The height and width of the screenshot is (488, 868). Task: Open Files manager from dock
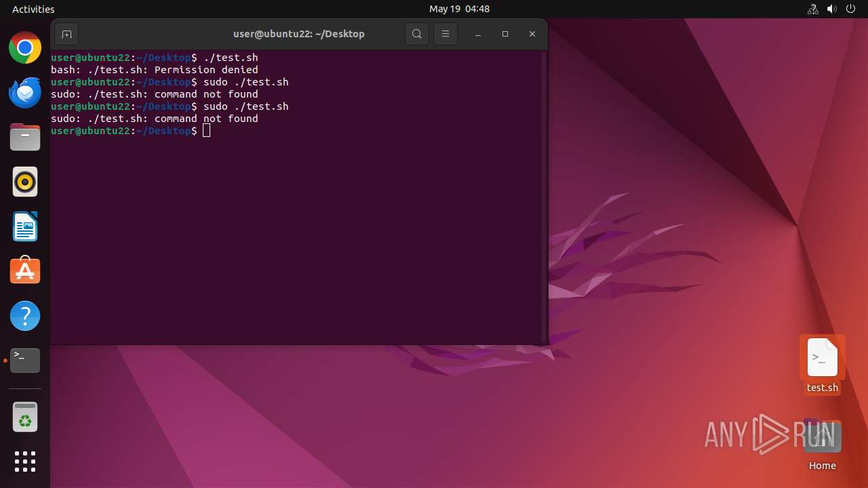[25, 138]
